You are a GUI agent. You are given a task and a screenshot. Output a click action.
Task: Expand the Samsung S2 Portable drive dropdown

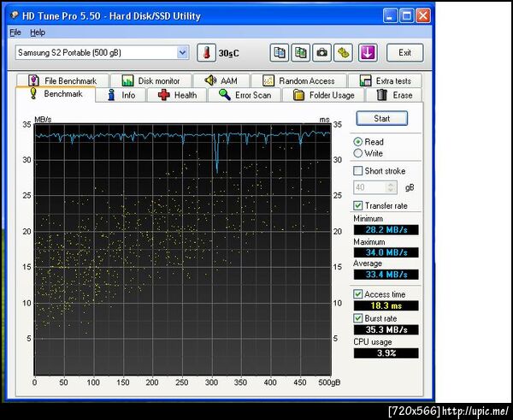pos(182,53)
